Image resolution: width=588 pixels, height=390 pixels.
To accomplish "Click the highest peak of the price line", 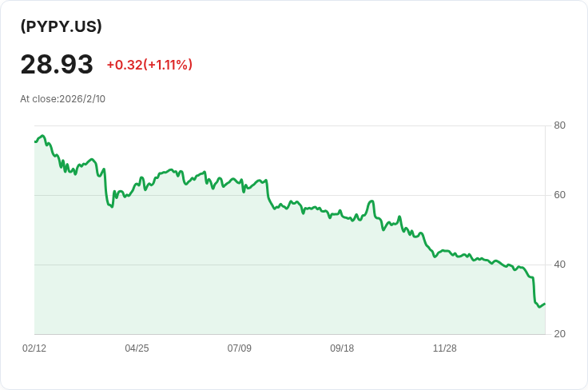I will pyautogui.click(x=42, y=136).
